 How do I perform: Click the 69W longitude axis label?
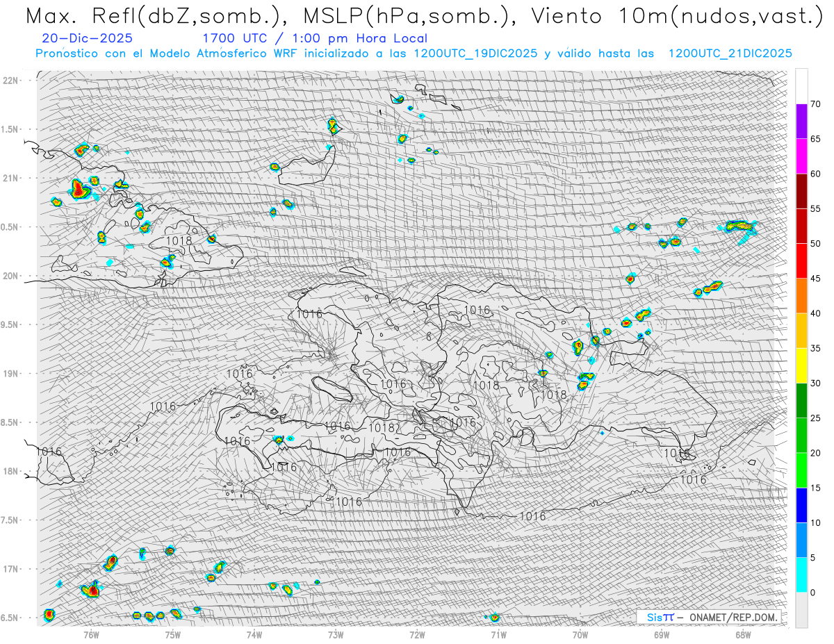pos(661,634)
